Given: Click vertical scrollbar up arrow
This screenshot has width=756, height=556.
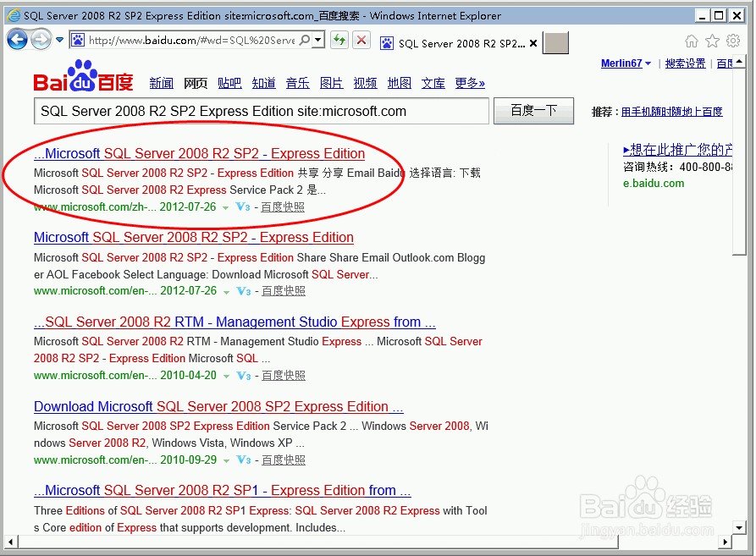Looking at the screenshot, I should click(739, 62).
